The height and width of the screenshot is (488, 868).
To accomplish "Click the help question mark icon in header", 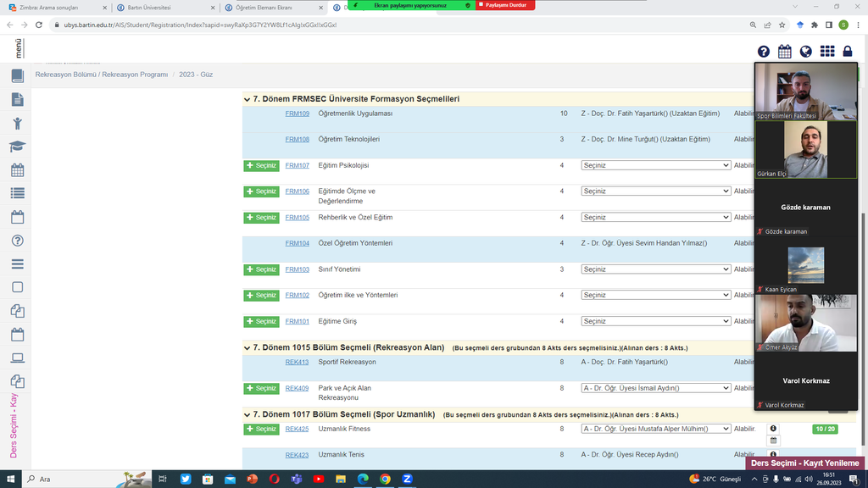I will point(764,52).
